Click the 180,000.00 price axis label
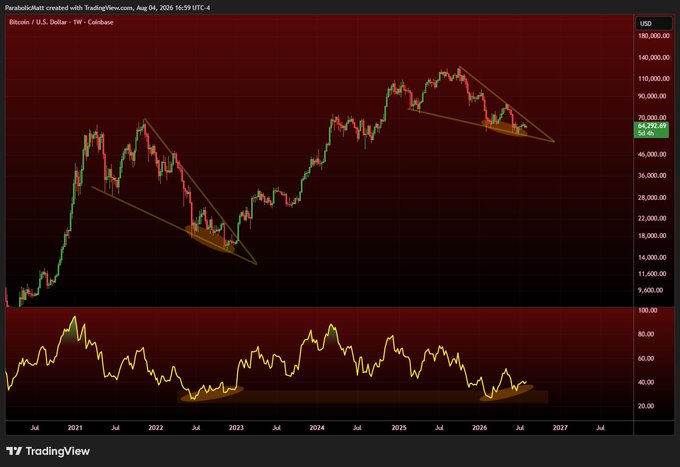Viewport: 680px width, 467px height. (654, 36)
